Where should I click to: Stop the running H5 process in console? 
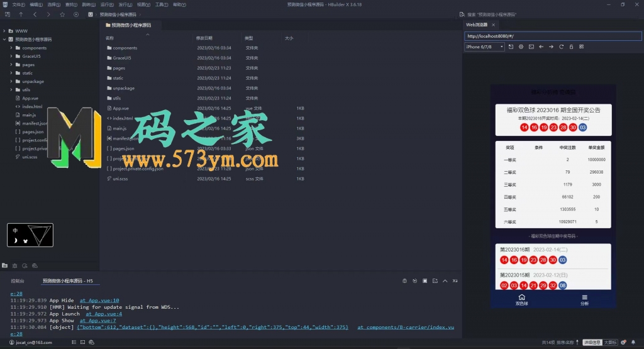click(x=425, y=281)
